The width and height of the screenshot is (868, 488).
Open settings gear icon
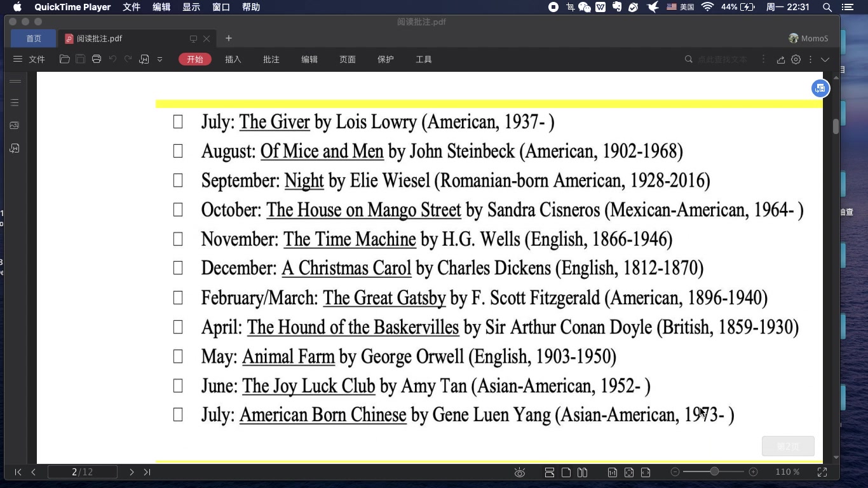[x=796, y=59]
